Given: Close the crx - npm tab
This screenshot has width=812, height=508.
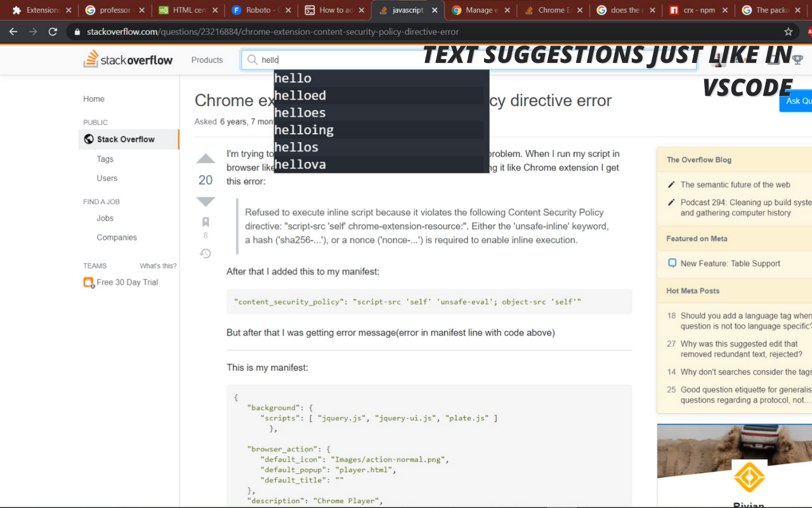Looking at the screenshot, I should [x=726, y=10].
